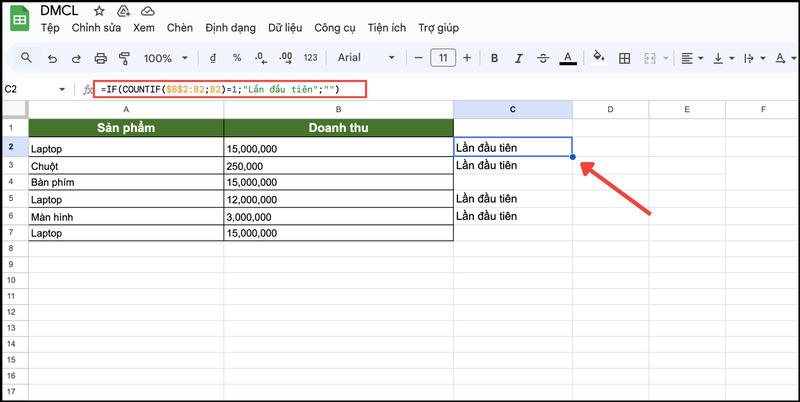800x402 pixels.
Task: Print the spreadsheet using the printer icon
Action: pos(99,58)
